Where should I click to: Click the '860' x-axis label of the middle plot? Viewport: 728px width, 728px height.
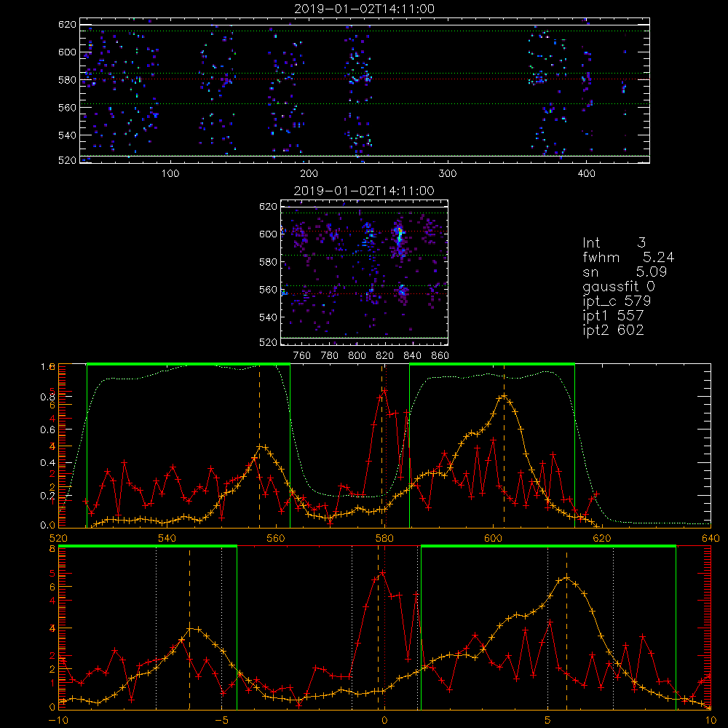pos(440,355)
